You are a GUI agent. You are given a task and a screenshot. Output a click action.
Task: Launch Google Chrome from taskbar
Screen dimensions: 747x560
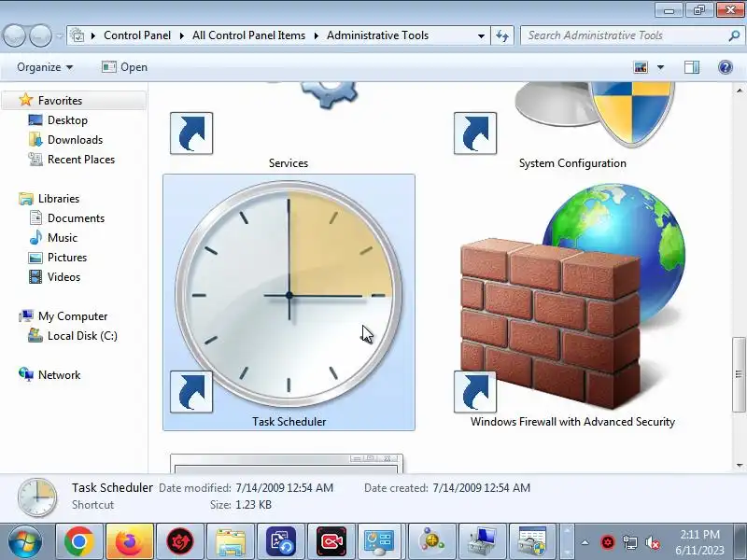tap(79, 541)
